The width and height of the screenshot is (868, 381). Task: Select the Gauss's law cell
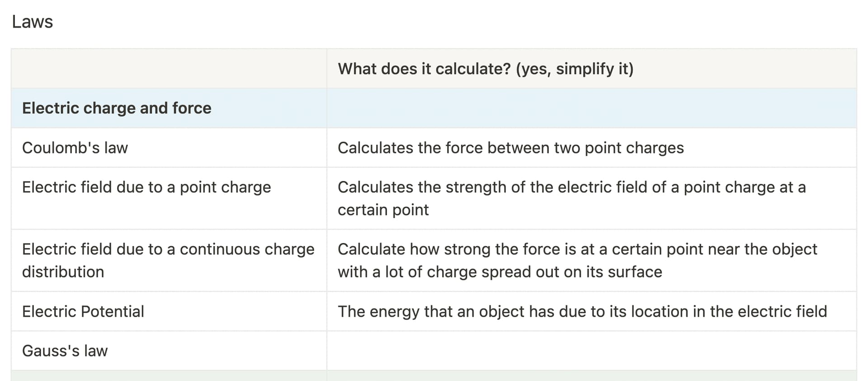[169, 351]
